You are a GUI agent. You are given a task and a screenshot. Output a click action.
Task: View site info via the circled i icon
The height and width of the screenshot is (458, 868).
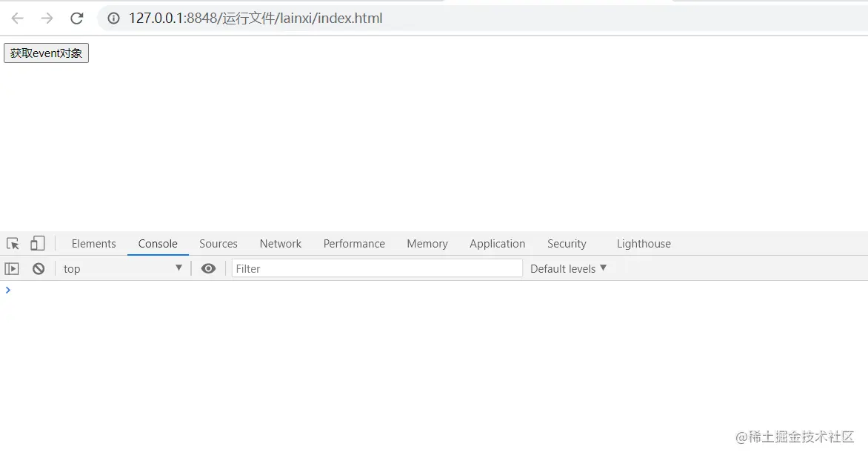pos(113,19)
